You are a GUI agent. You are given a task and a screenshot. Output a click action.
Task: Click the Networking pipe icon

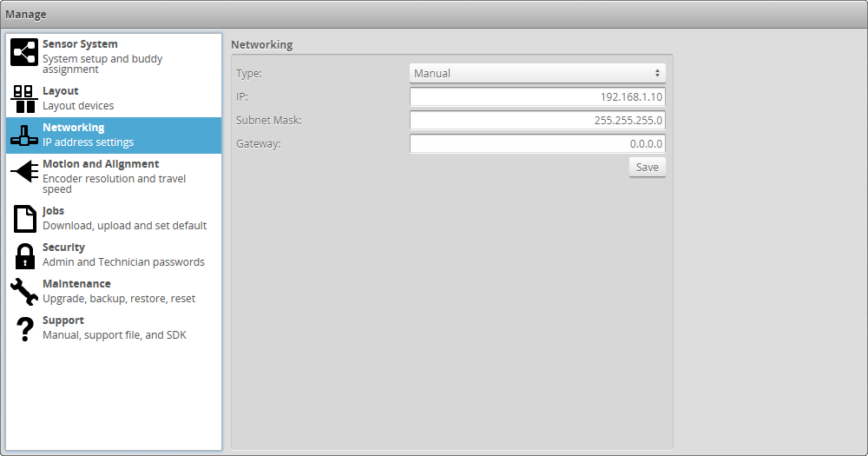coord(24,135)
